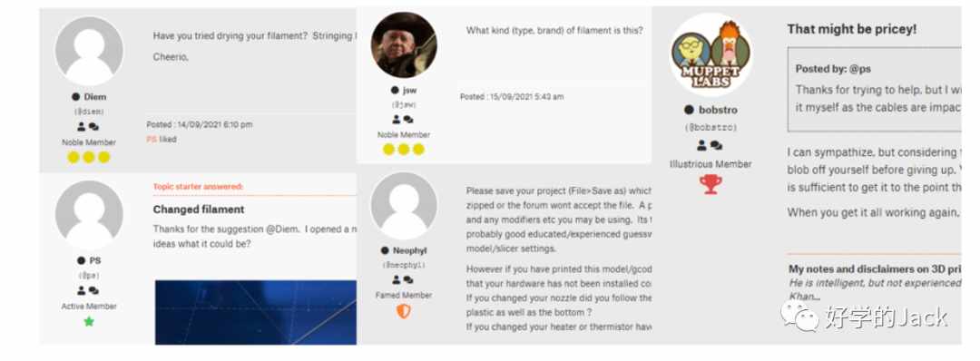Open the bobstro username link
Viewport: 980px width, 361px height.
point(718,110)
